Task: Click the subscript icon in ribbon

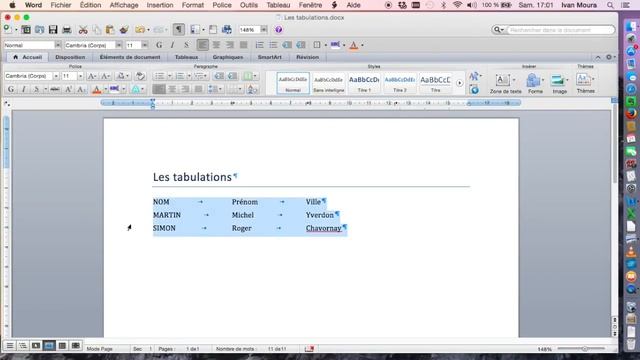Action: click(81, 89)
